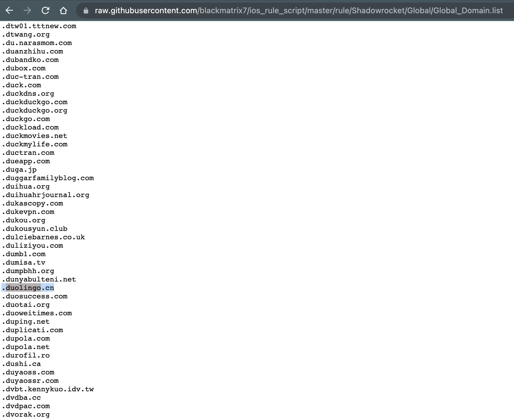
Task: Click the refresh icon in the toolbar
Action: coord(45,11)
